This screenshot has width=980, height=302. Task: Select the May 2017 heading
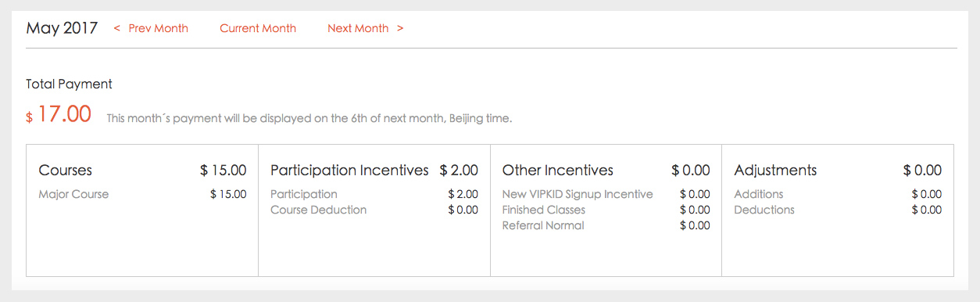[62, 28]
